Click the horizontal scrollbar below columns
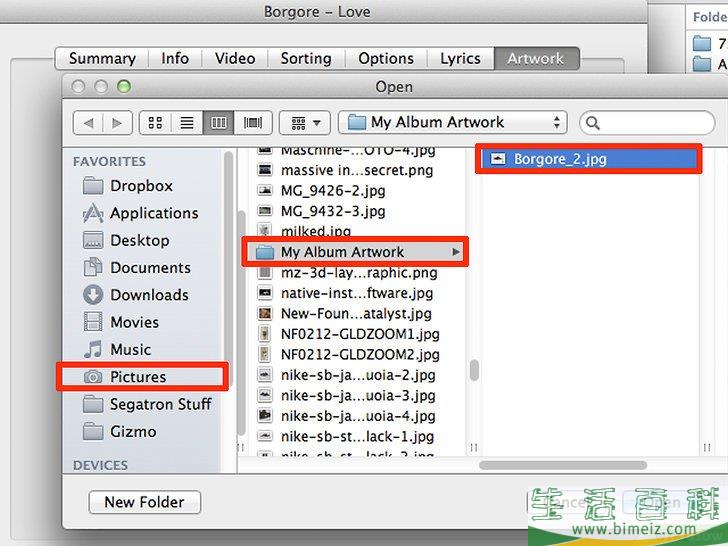Viewport: 728px width, 546px height. coord(563,465)
